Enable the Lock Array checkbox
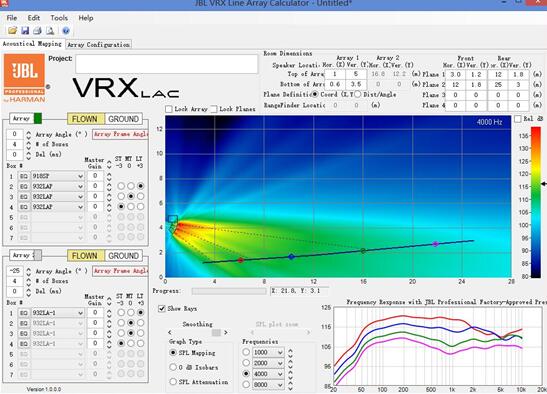Screen dimensions: 547x394 169,109
